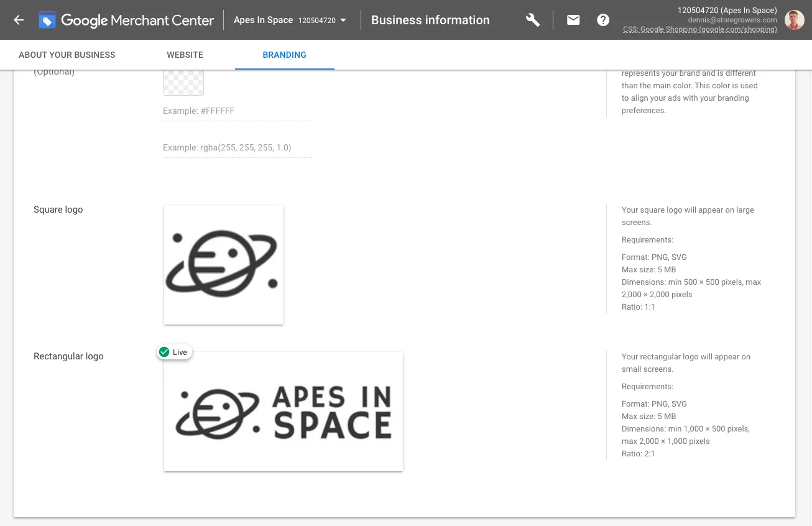Open the CSS Google Shopping link
The image size is (812, 526).
click(699, 29)
